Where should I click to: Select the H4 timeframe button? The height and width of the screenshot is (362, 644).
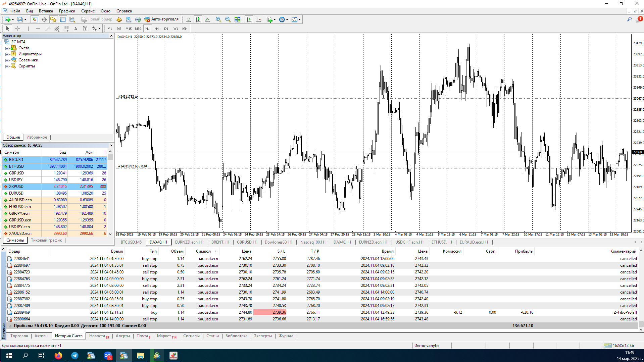[156, 29]
